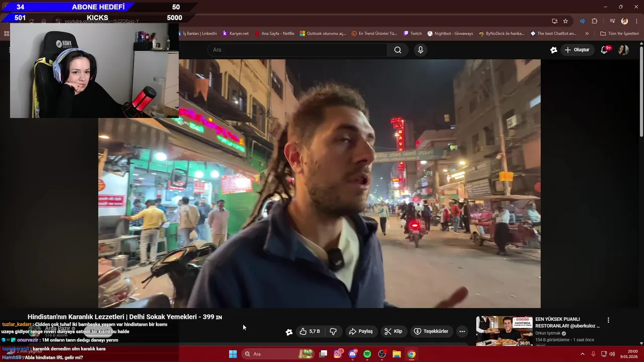Open Tüm Yer İşaretleri bookmarks folder
644x362 pixels.
tap(619, 34)
